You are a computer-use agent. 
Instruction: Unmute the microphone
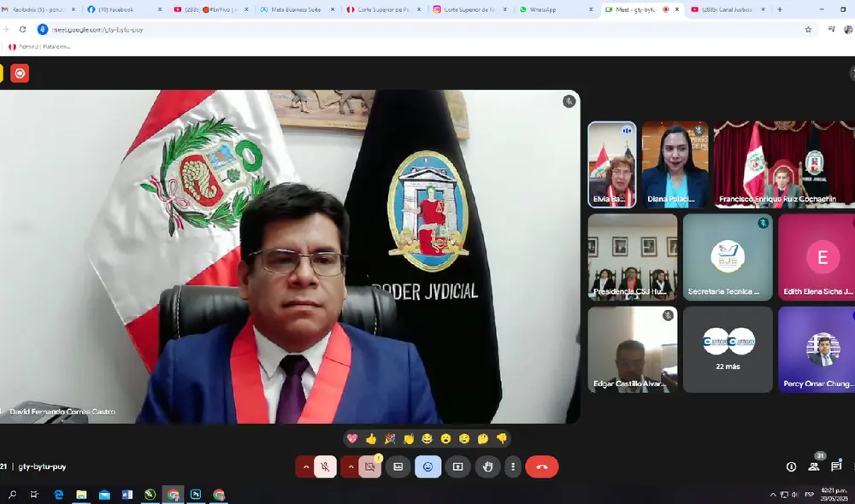pos(325,466)
